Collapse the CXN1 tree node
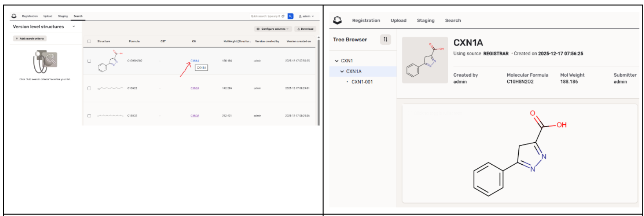 (x=337, y=61)
